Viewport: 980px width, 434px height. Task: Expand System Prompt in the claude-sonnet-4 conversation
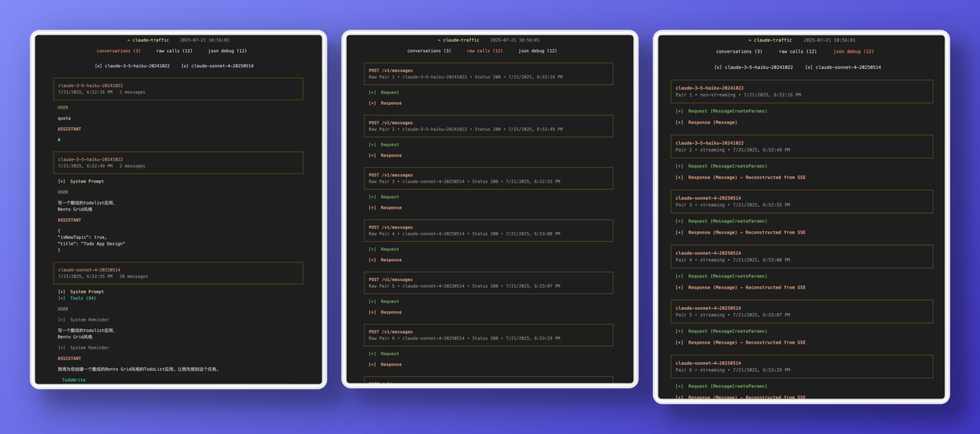pos(81,292)
